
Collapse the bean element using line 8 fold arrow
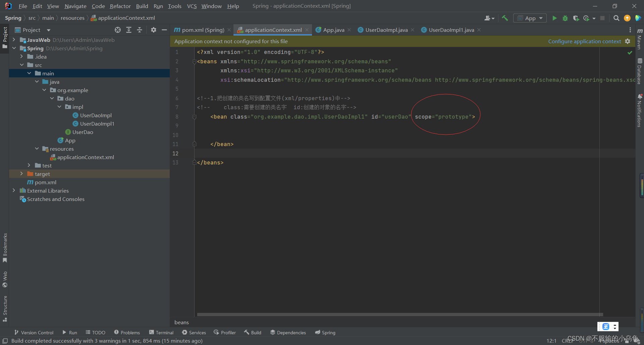pyautogui.click(x=195, y=117)
